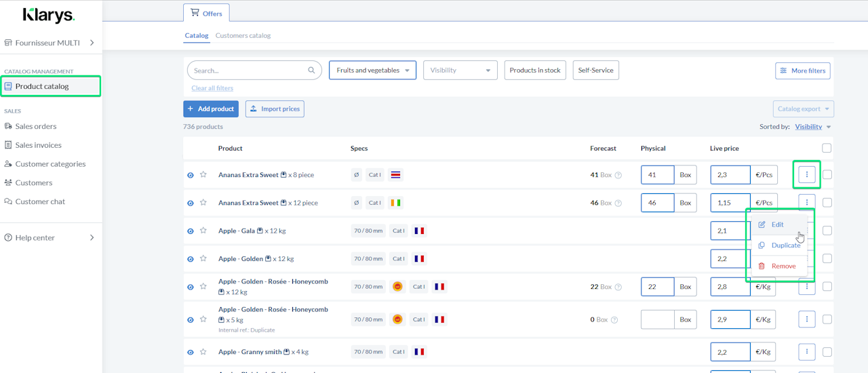
Task: Expand the Visibility filter dropdown
Action: tap(460, 71)
